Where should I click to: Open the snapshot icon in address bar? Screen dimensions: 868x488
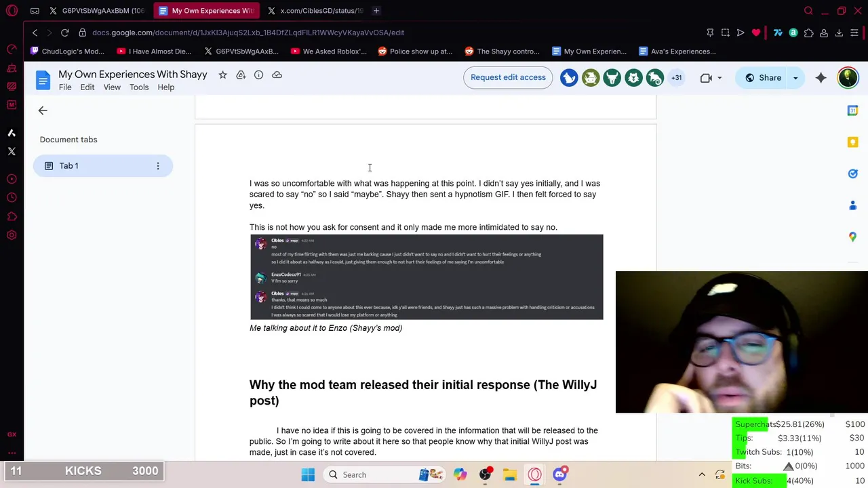coord(725,33)
